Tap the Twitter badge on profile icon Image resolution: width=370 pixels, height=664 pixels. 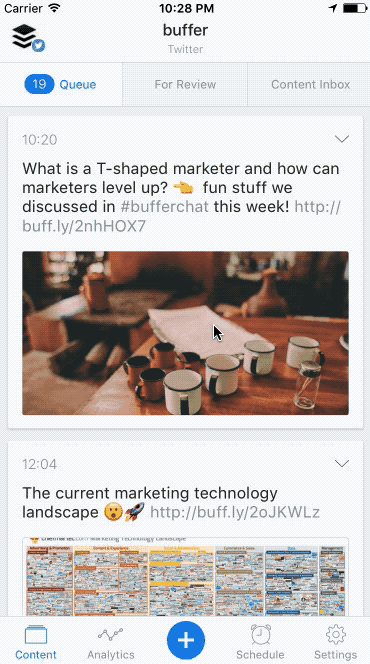[x=39, y=45]
